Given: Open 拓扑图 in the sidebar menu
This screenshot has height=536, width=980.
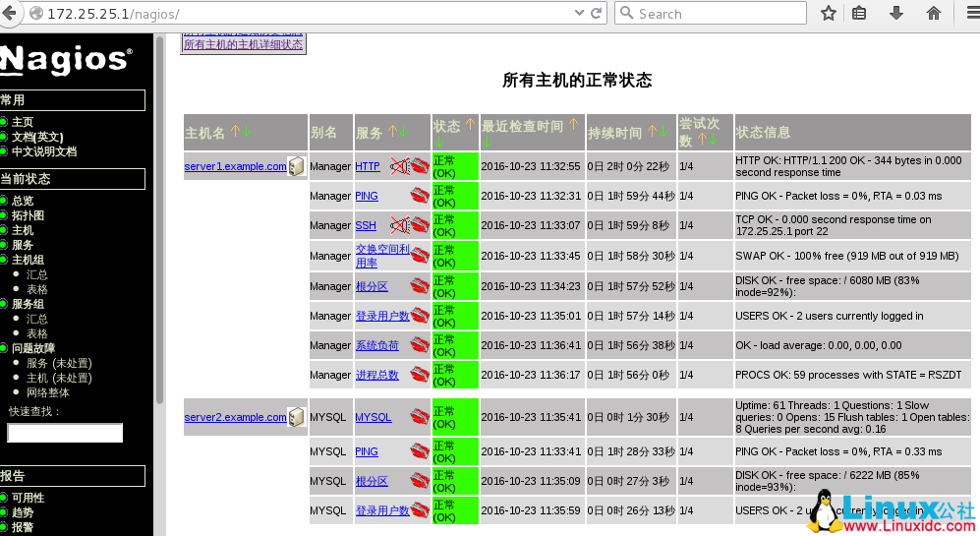Looking at the screenshot, I should (28, 215).
